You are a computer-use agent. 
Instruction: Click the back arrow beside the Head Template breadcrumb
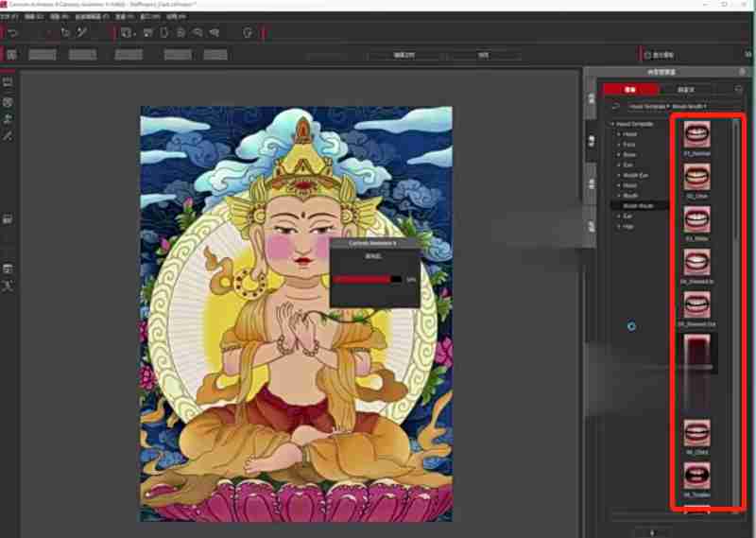click(x=615, y=106)
